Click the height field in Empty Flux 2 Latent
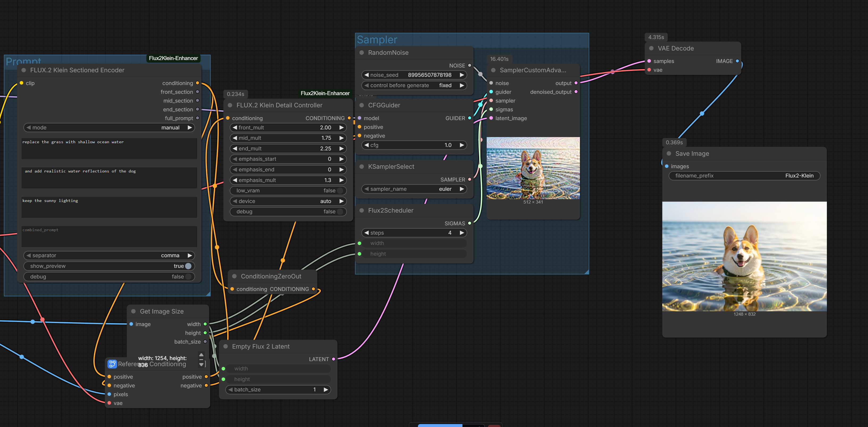Screen dimensions: 868x427 click(x=278, y=379)
